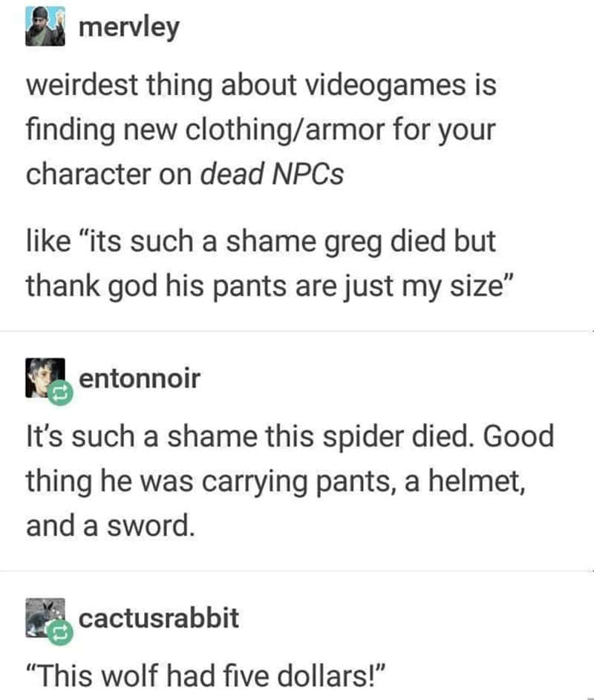Visit the cactusrabbit username link
This screenshot has width=594, height=700.
pos(159,618)
